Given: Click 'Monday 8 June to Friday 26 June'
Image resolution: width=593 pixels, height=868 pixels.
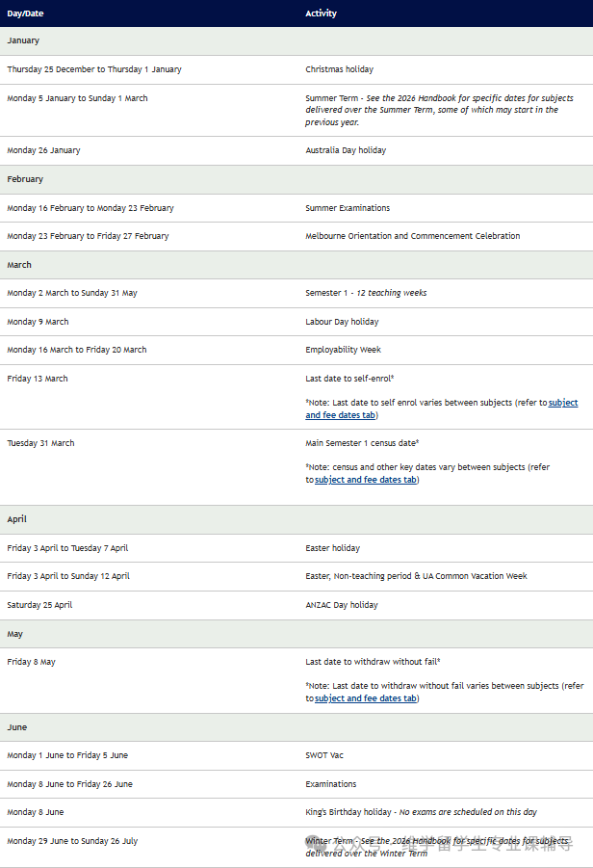Looking at the screenshot, I should (x=69, y=784).
